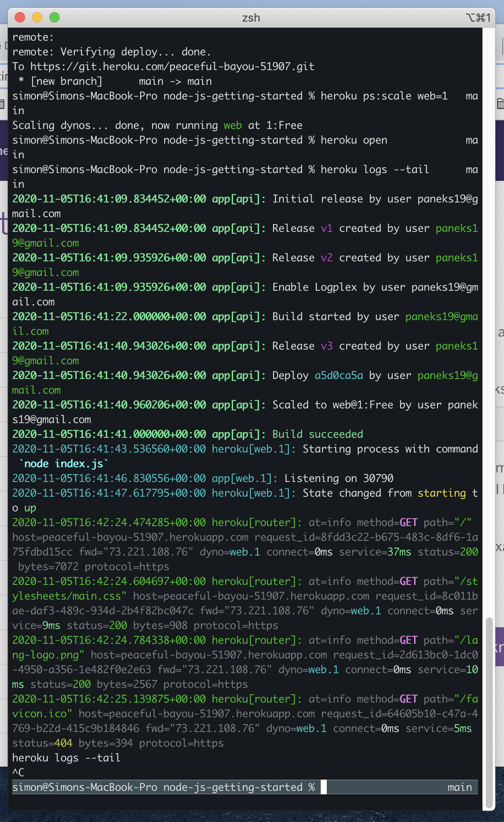Viewport: 504px width, 822px height.
Task: Click the main branch label on the highlighted prompt line
Action: pyautogui.click(x=459, y=787)
